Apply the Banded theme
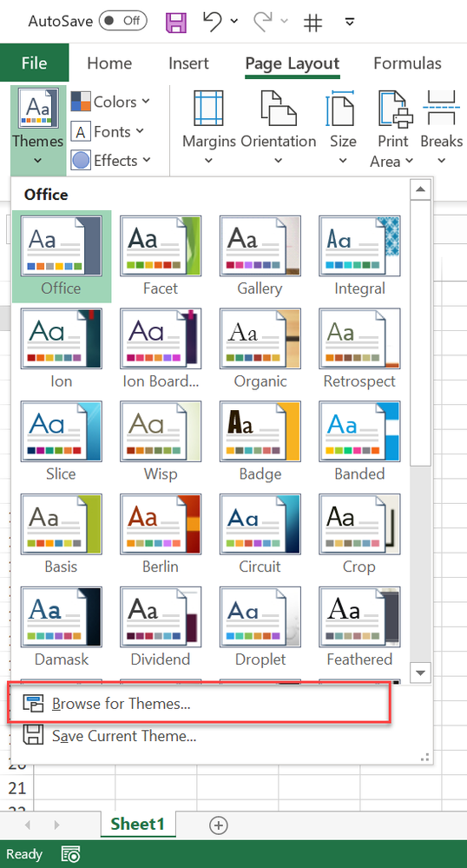 pyautogui.click(x=359, y=441)
